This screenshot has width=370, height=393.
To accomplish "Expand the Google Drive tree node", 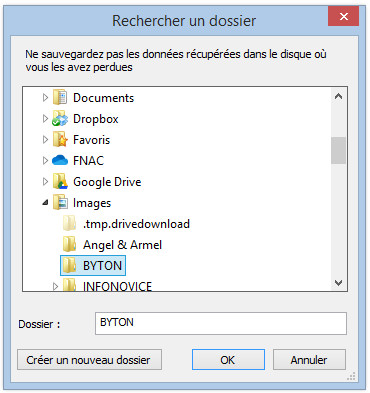I will (x=45, y=182).
